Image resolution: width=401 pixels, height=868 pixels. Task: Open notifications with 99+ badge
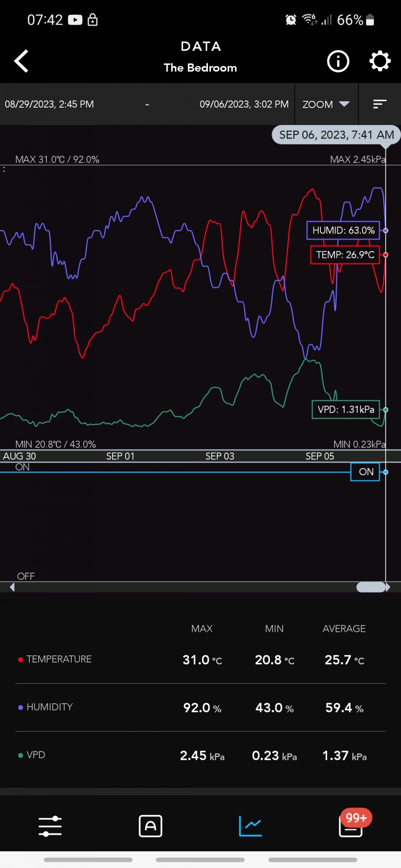point(351,825)
